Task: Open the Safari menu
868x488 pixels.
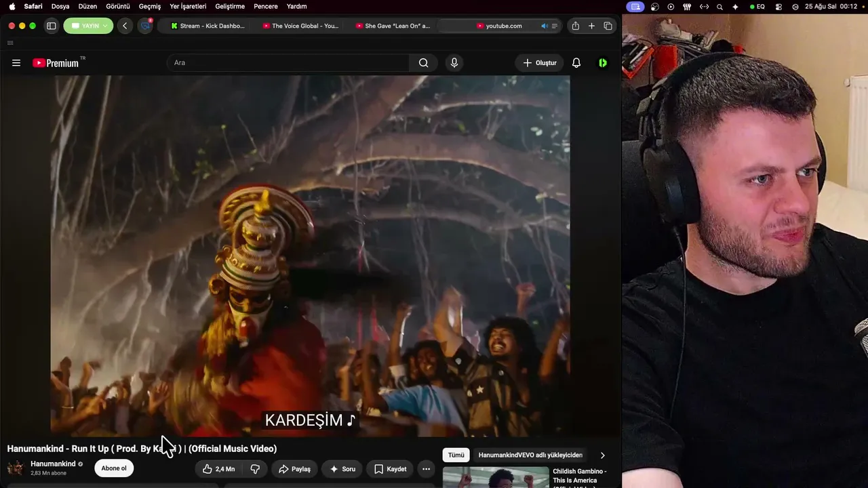Action: [x=33, y=6]
